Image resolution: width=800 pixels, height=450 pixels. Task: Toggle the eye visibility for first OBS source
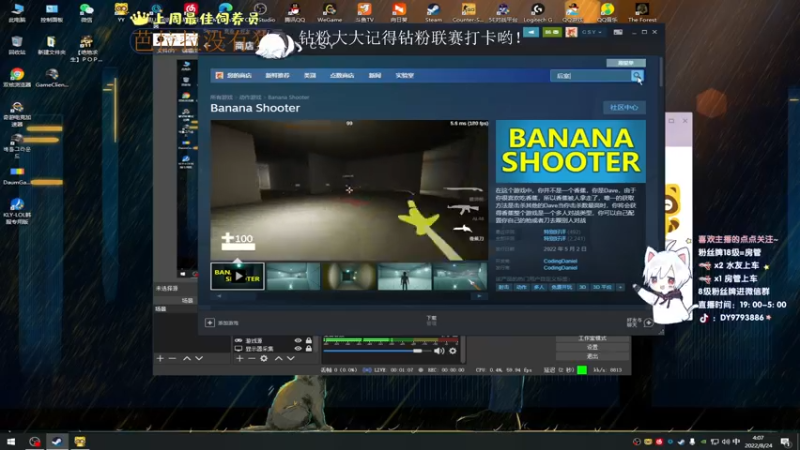point(298,340)
